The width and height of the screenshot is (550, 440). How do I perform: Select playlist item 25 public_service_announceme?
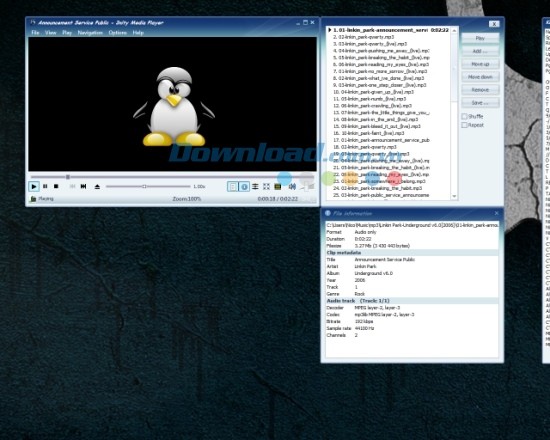coord(388,195)
